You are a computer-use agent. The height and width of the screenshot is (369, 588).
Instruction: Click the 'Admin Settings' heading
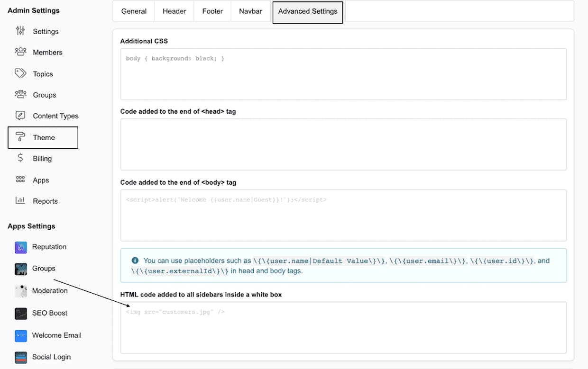(x=34, y=10)
